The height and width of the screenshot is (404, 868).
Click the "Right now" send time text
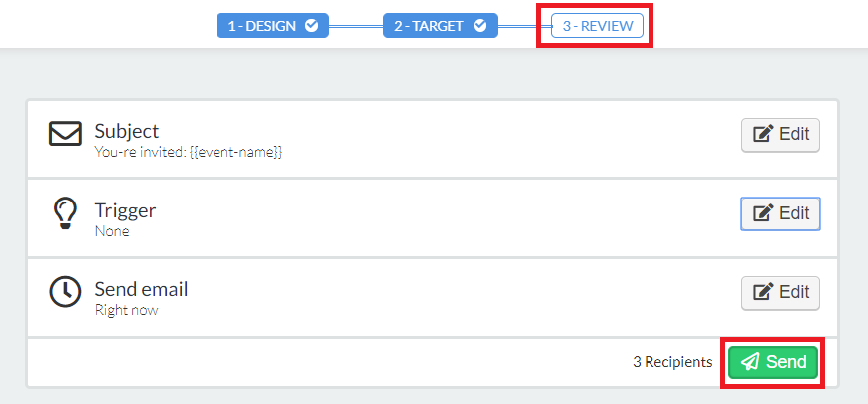[x=126, y=310]
